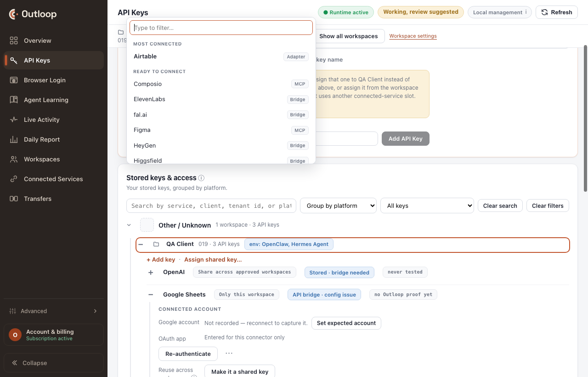Click Assign shared key... link
This screenshot has width=588, height=377.
(x=213, y=260)
